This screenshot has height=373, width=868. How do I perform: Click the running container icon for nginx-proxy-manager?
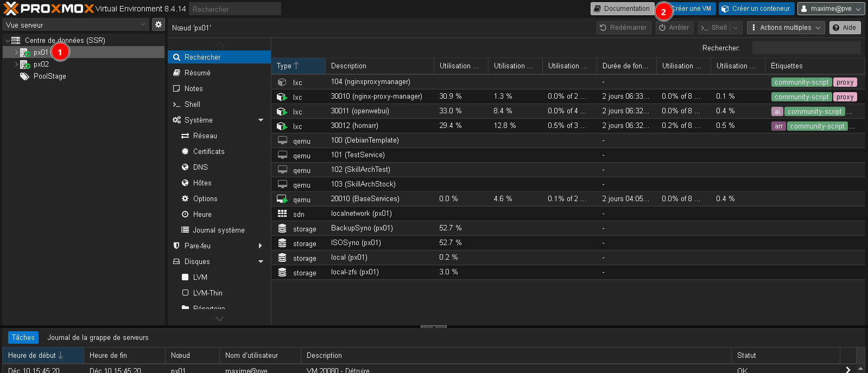click(x=282, y=97)
